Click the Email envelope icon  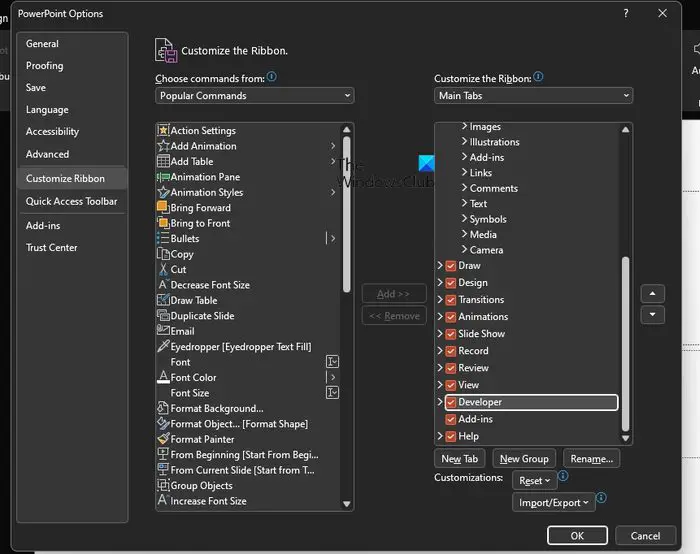pos(163,330)
